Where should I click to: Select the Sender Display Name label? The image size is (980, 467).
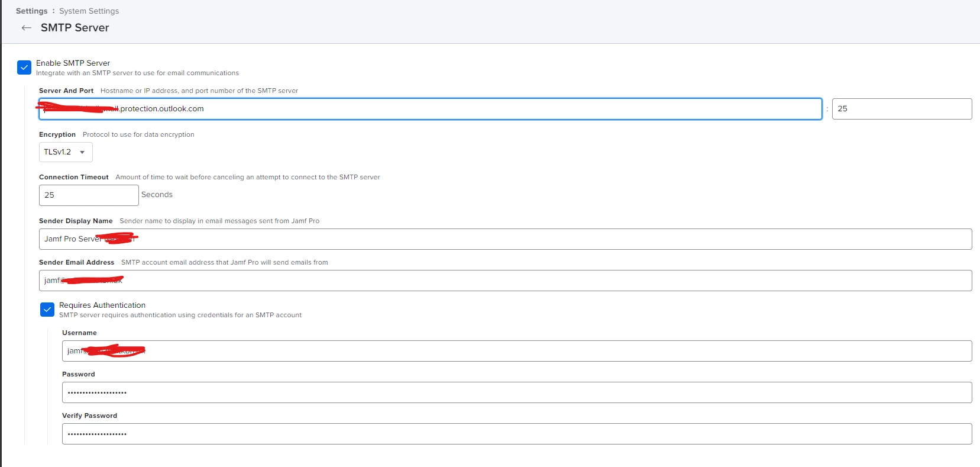click(x=76, y=221)
